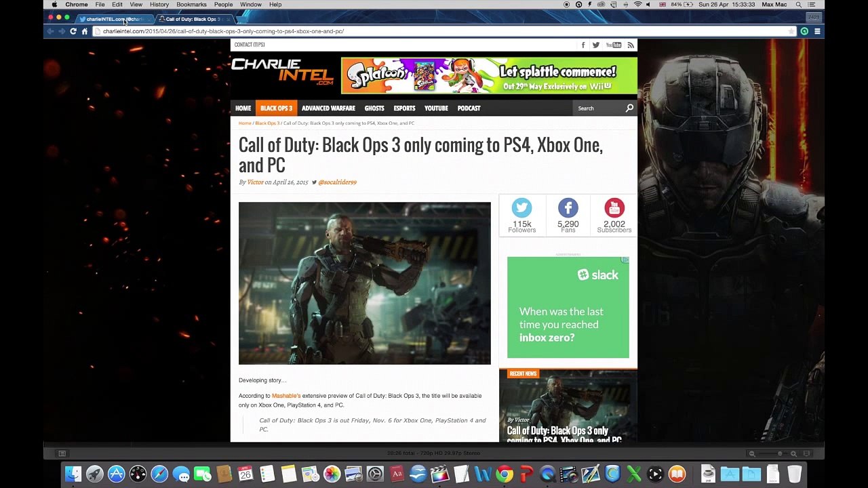Screen dimensions: 868x488
Task: Click the Spotlight search icon in menu bar
Action: tap(799, 5)
